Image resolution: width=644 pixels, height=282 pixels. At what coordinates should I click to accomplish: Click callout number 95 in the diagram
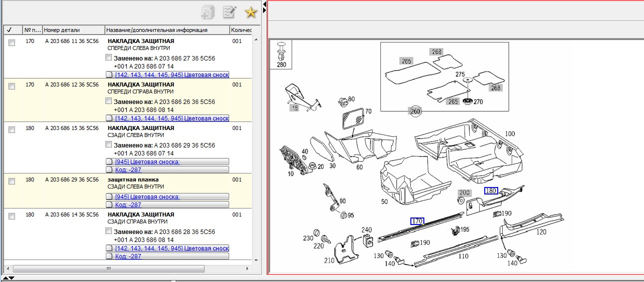(350, 215)
